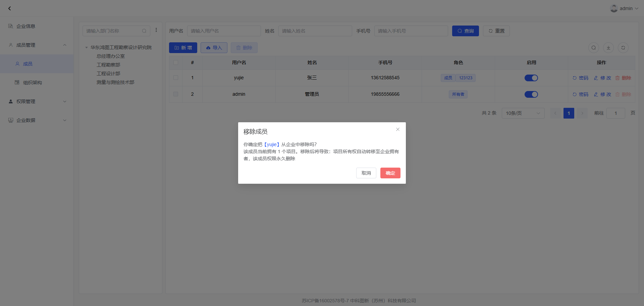Click the download icon above the table
This screenshot has width=644, height=306.
point(608,48)
